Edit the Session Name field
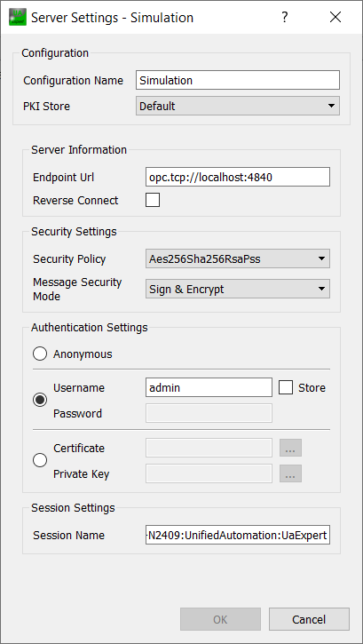Viewport: 363px width, 644px height. point(238,535)
